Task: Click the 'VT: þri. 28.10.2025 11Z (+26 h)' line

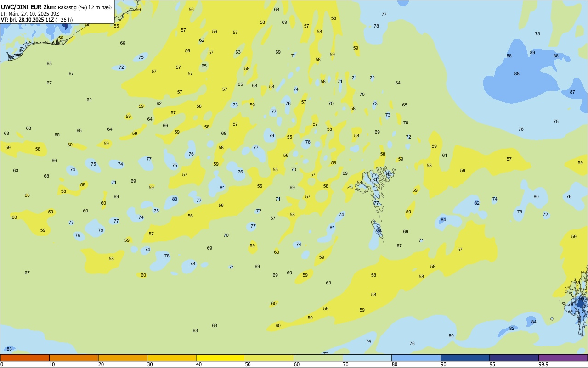Action: pos(37,20)
